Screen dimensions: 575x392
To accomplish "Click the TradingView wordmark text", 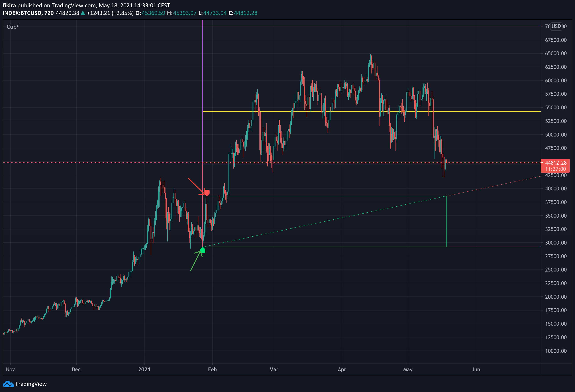I will click(31, 384).
